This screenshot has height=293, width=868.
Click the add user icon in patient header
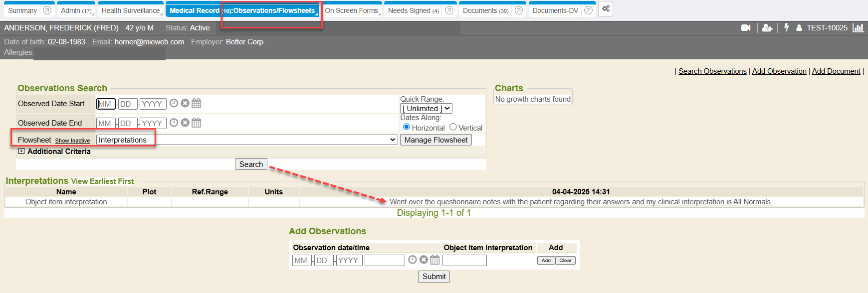767,28
